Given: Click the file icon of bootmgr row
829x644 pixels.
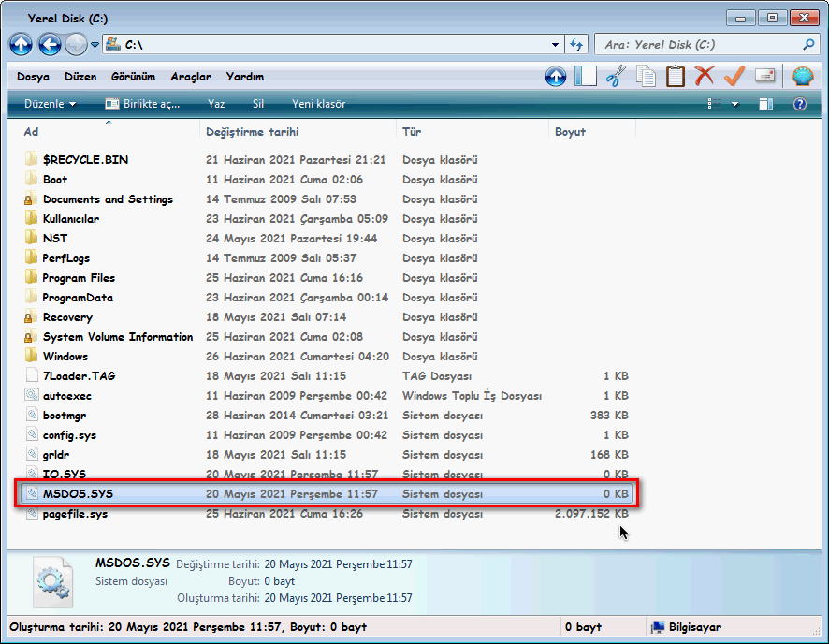Looking at the screenshot, I should click(x=32, y=415).
